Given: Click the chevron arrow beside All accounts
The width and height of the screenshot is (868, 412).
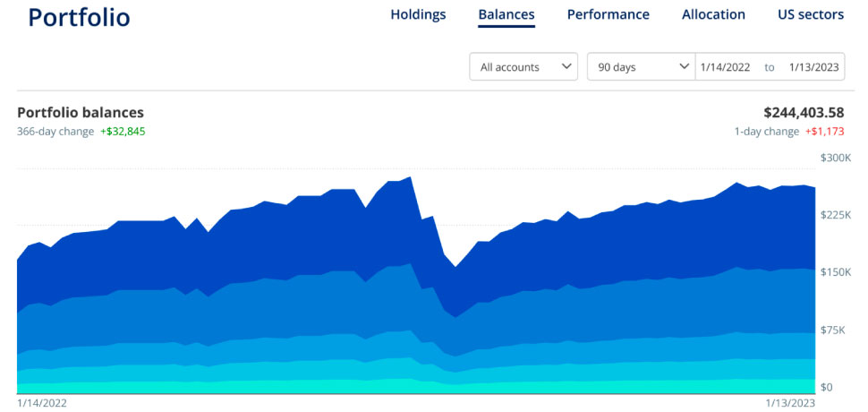Looking at the screenshot, I should (566, 67).
